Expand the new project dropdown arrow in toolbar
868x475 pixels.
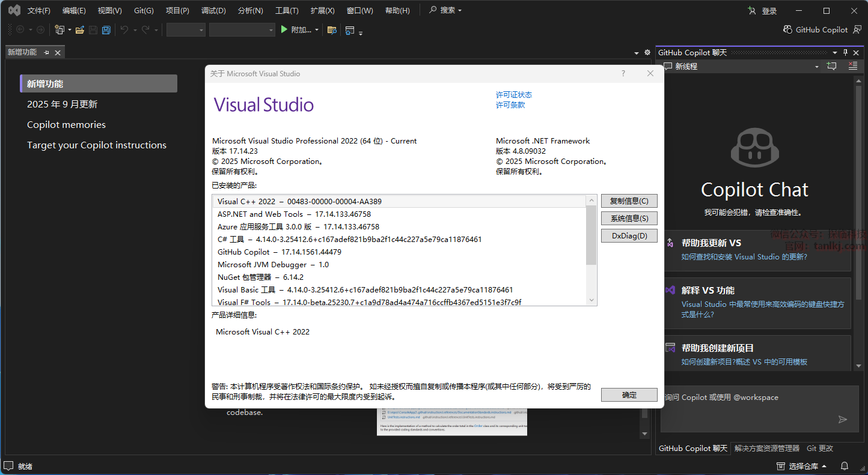tap(70, 30)
